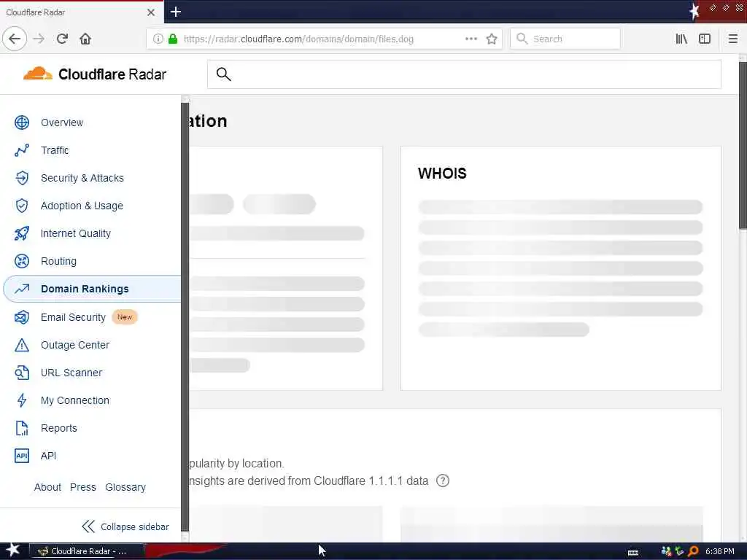Click the browser Search box
Viewport: 747px width, 560px height.
click(565, 39)
